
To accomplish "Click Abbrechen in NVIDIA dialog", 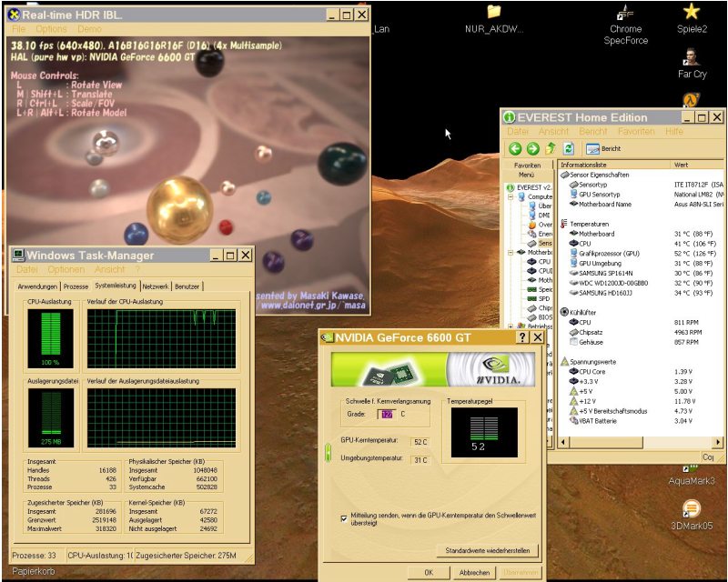I will pos(474,572).
